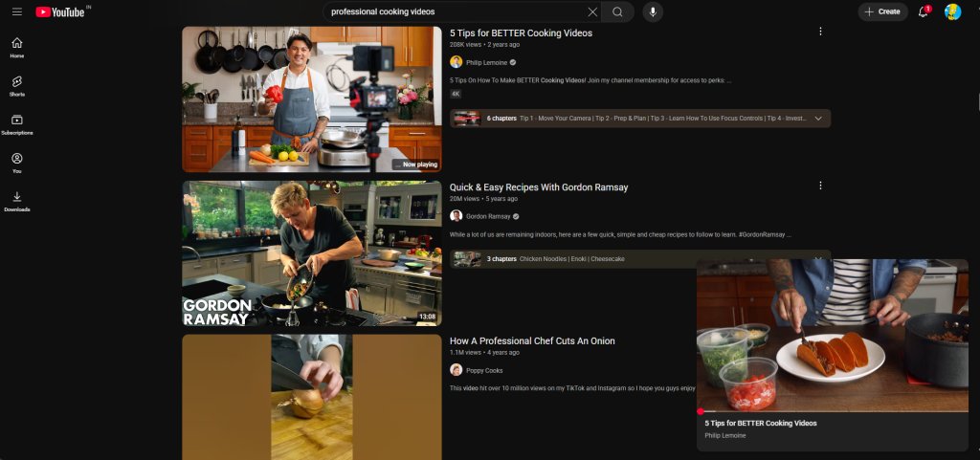Open the Create button
The image size is (980, 460).
pos(882,11)
